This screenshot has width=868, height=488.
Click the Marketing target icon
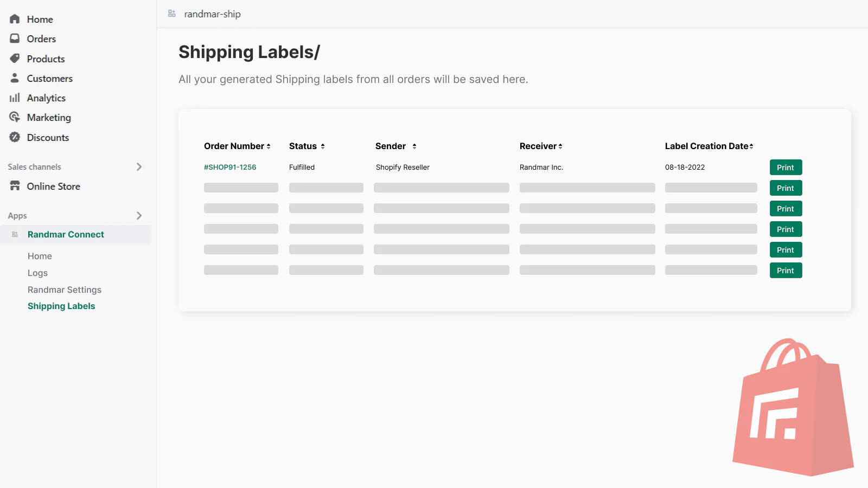(x=15, y=117)
